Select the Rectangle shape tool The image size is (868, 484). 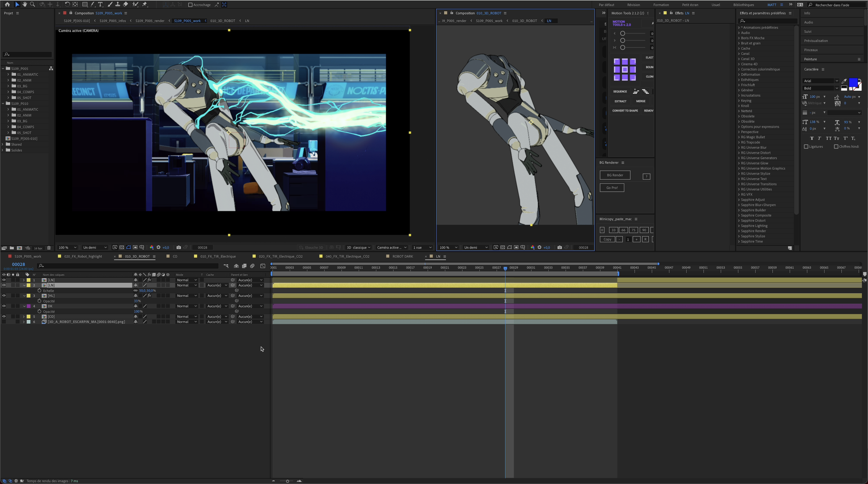85,4
